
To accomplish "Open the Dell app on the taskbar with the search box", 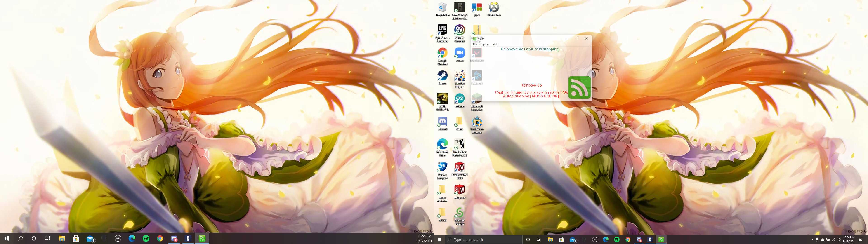I will (x=595, y=240).
